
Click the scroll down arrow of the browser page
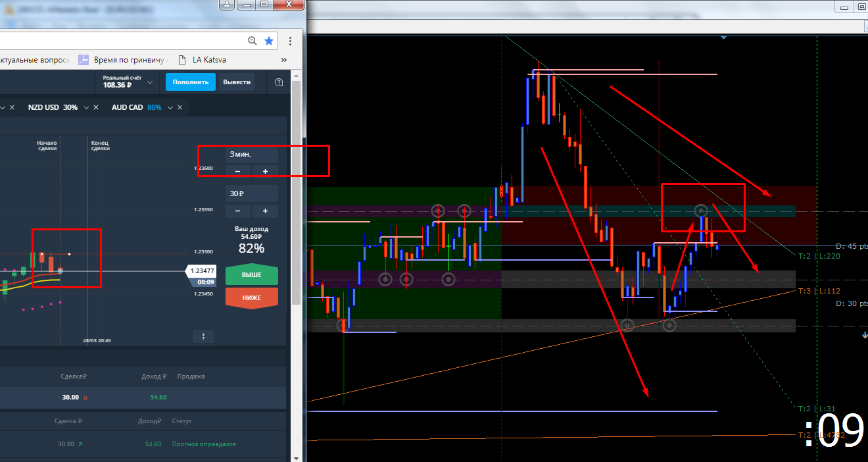tap(296, 457)
